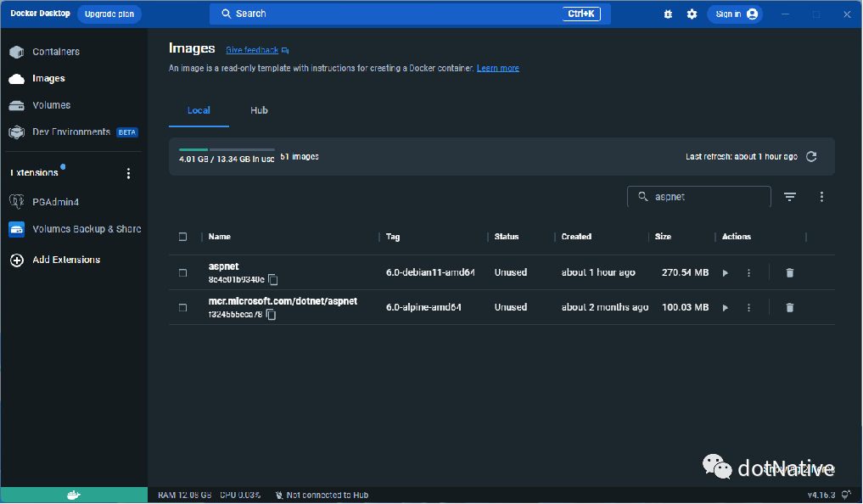
Task: Sort by the Name column header
Action: coord(220,237)
